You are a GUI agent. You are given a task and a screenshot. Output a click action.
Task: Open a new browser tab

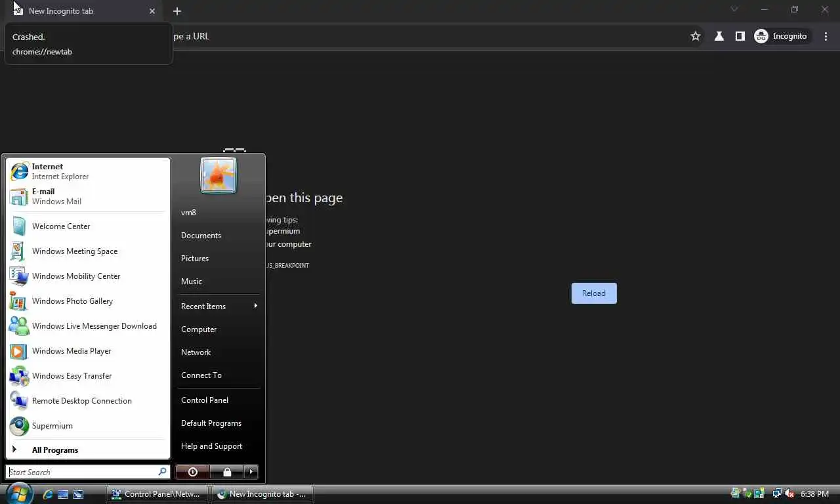(x=177, y=11)
